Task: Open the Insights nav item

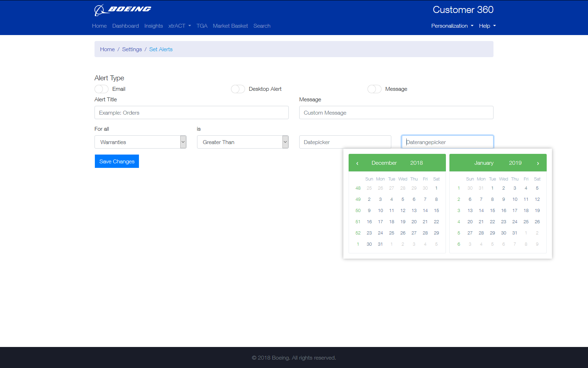Action: [x=154, y=26]
